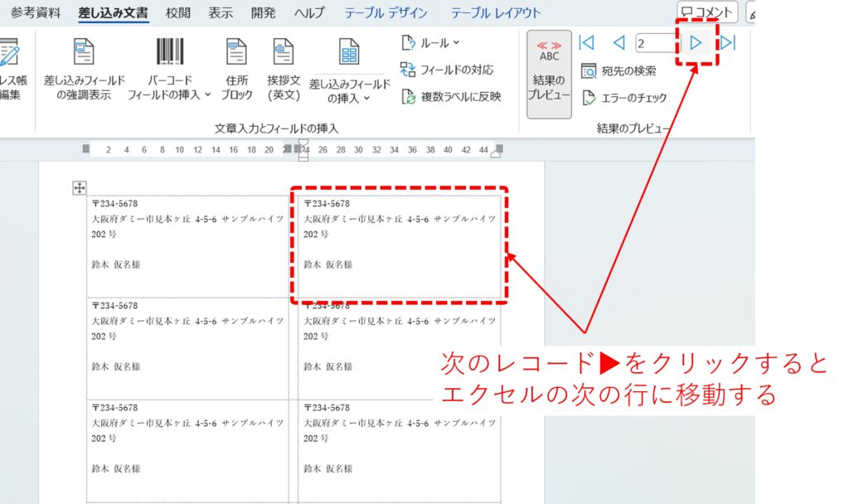The width and height of the screenshot is (849, 504).
Task: Click the table move handle
Action: point(79,188)
